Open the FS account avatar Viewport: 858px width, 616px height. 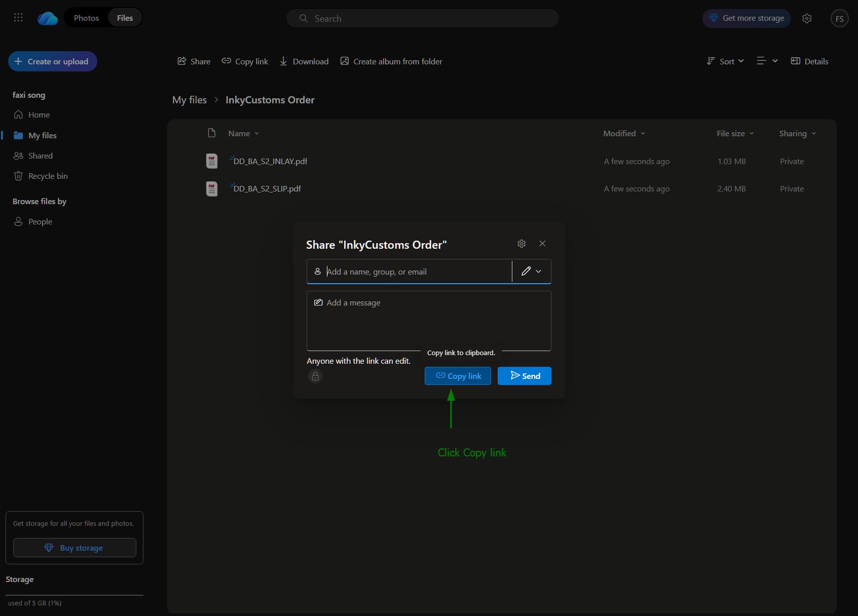839,18
